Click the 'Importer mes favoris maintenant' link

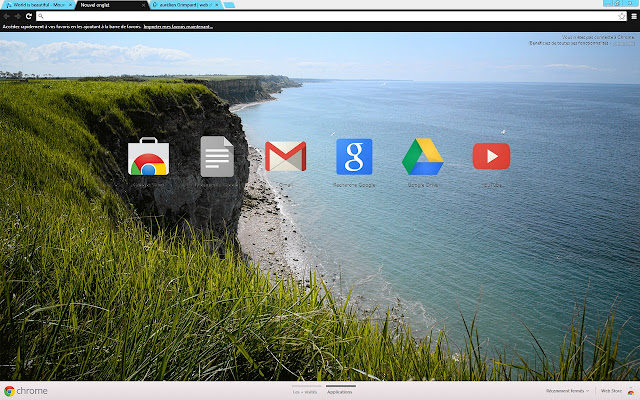coord(178,27)
